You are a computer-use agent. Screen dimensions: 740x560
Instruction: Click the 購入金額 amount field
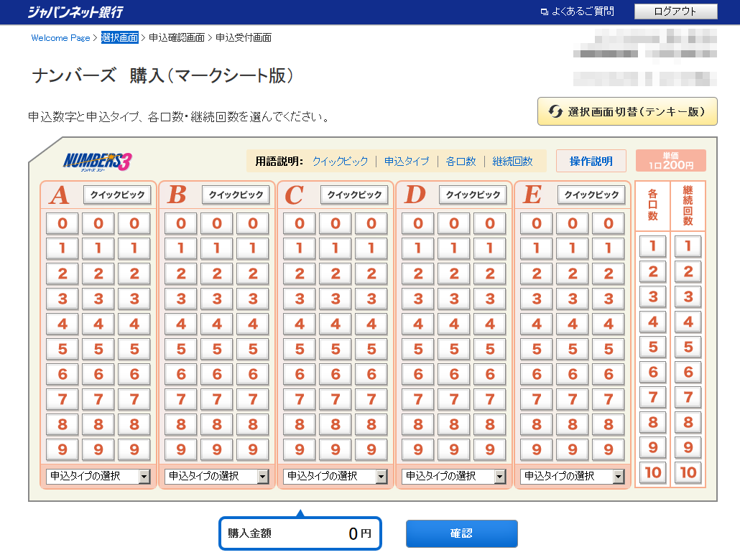tap(300, 533)
